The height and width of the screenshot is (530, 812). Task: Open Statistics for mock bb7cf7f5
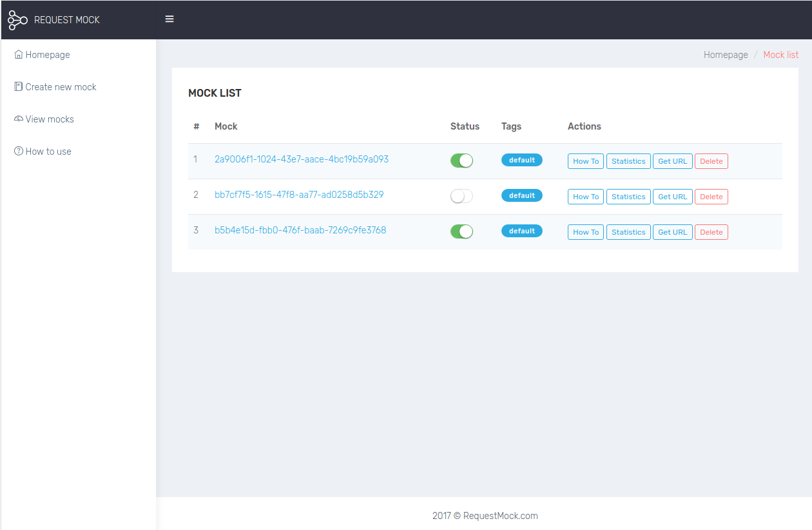pos(628,197)
